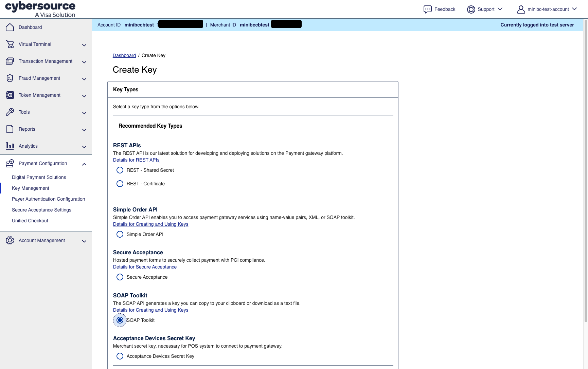Expand Virtual Terminal menu chevron
Screen dimensions: 588x369
[x=84, y=45]
